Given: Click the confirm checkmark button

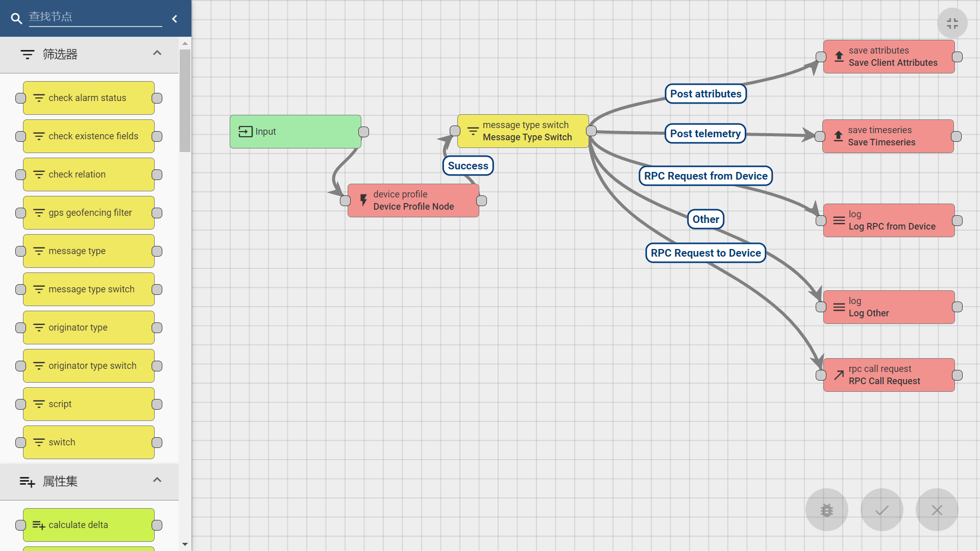Looking at the screenshot, I should coord(881,510).
